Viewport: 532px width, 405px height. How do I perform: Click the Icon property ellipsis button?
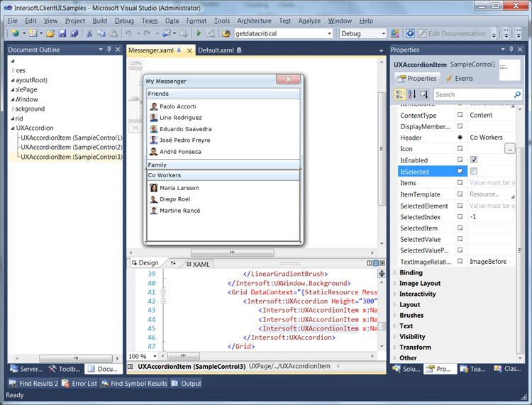509,148
